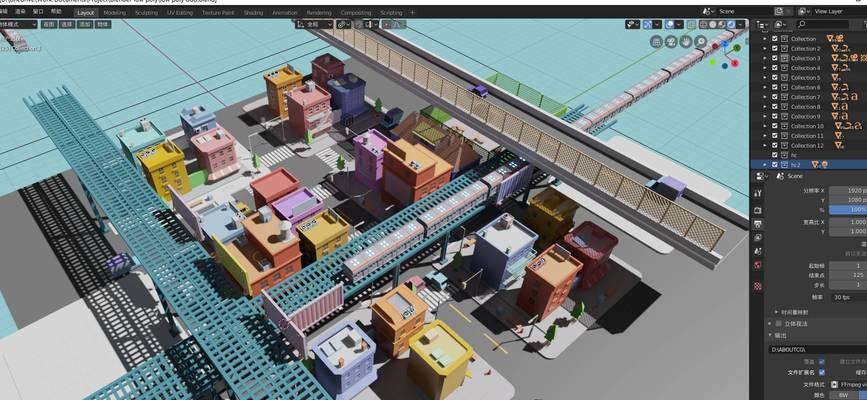Expand Collection 5 in the outliner
The image size is (867, 400).
(765, 77)
